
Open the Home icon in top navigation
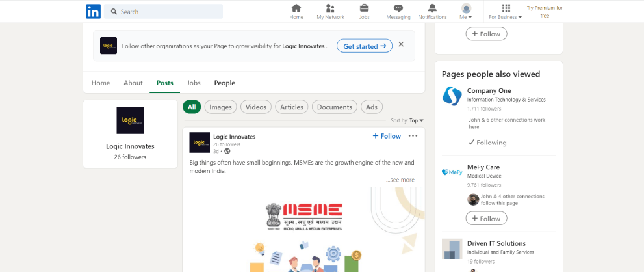[x=296, y=12]
